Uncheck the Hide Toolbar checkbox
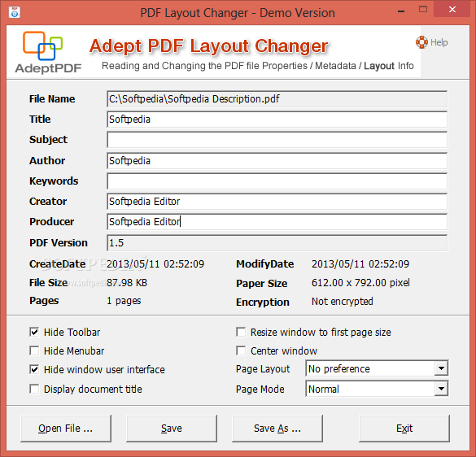 [34, 332]
